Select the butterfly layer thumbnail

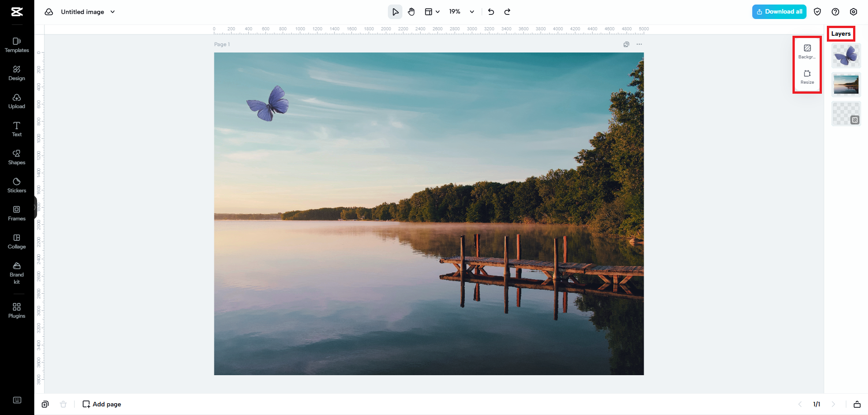pos(846,56)
